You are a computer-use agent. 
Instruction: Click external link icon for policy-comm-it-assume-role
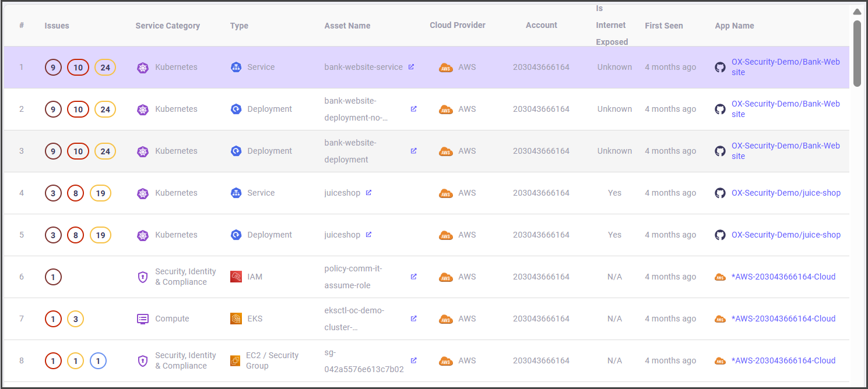tap(413, 277)
